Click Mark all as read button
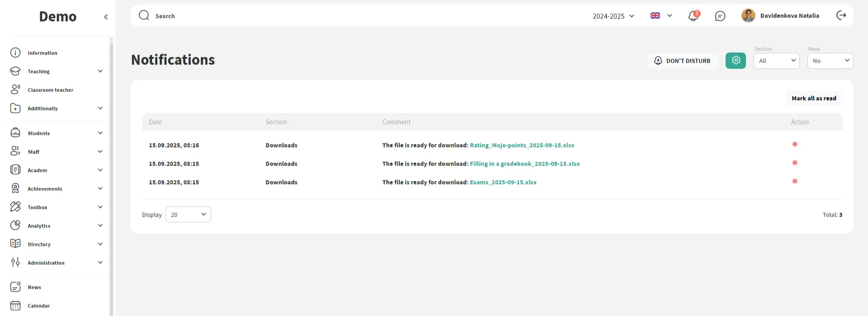Image resolution: width=868 pixels, height=316 pixels. [814, 98]
